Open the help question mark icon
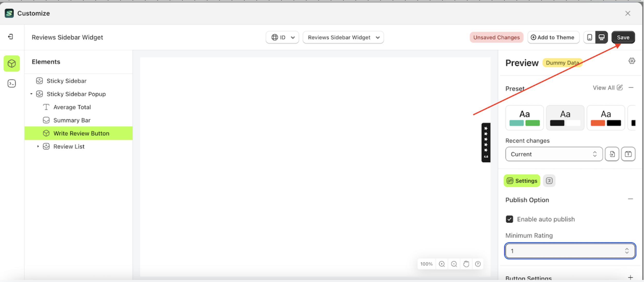 coord(478,264)
